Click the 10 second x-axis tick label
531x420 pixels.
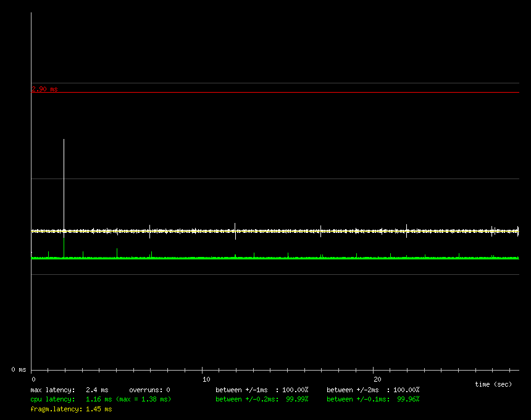click(x=206, y=379)
